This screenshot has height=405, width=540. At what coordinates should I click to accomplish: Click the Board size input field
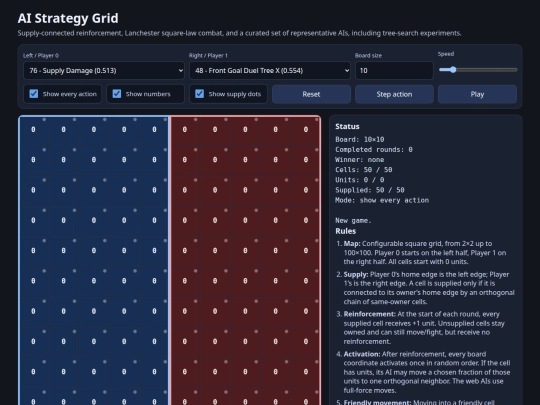click(394, 71)
